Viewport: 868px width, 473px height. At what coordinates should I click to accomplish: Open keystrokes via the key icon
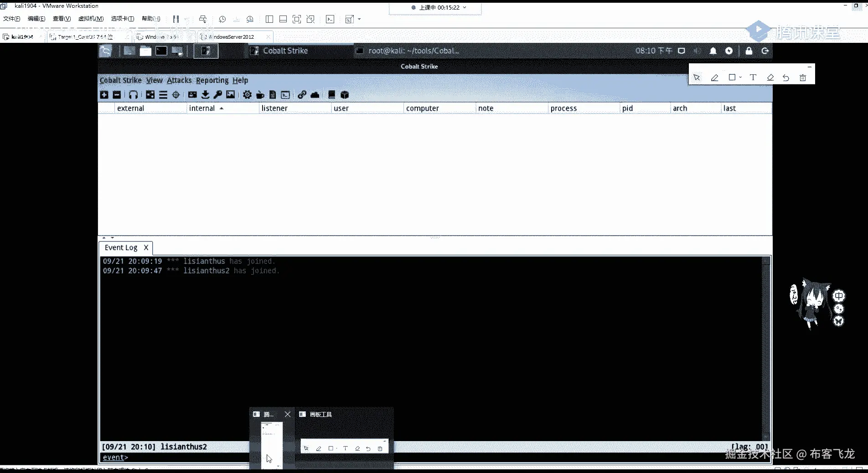pyautogui.click(x=218, y=95)
